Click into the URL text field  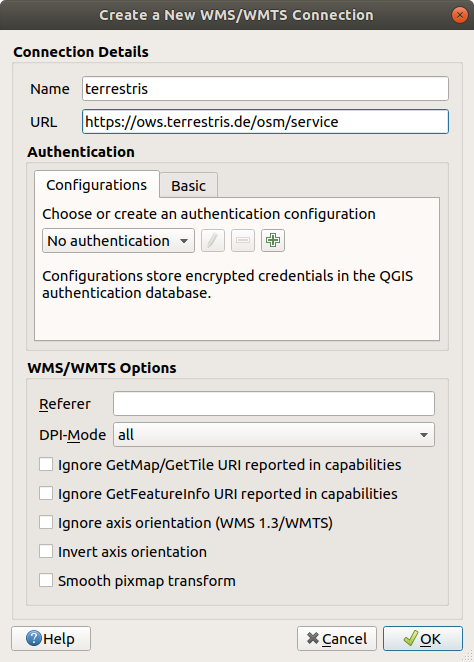click(265, 122)
